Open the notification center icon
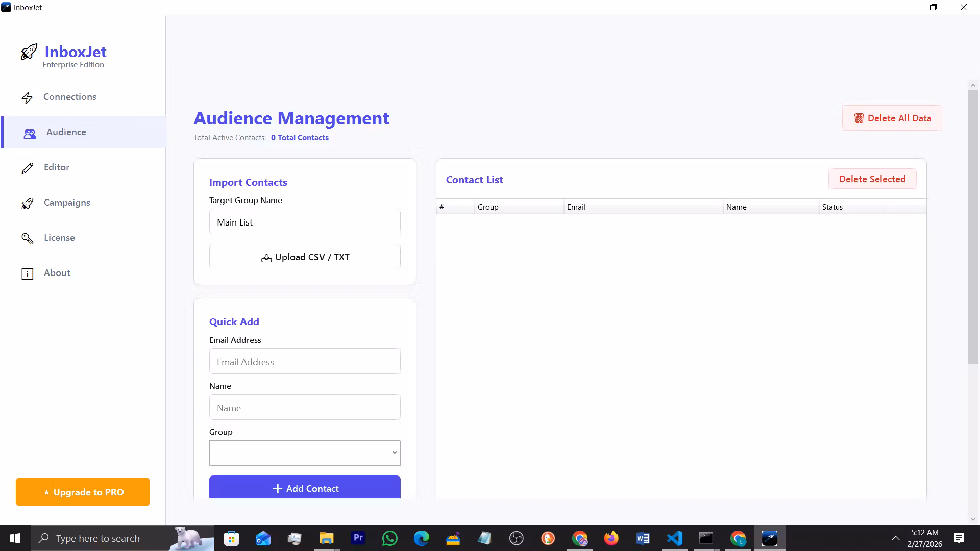 959,538
